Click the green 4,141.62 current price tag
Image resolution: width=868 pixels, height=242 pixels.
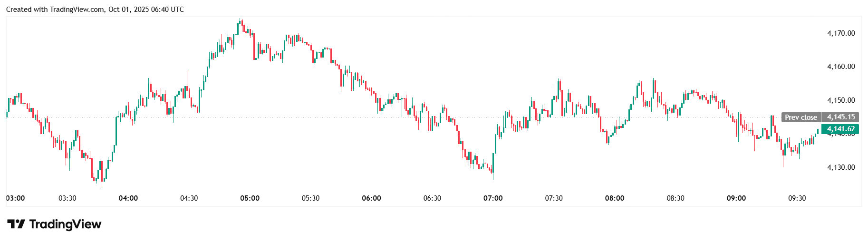pyautogui.click(x=840, y=129)
